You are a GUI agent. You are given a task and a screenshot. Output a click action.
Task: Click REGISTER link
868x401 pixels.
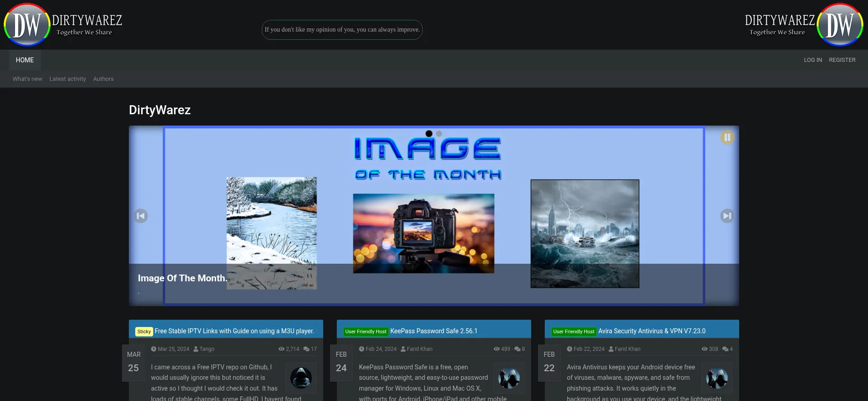pos(842,60)
